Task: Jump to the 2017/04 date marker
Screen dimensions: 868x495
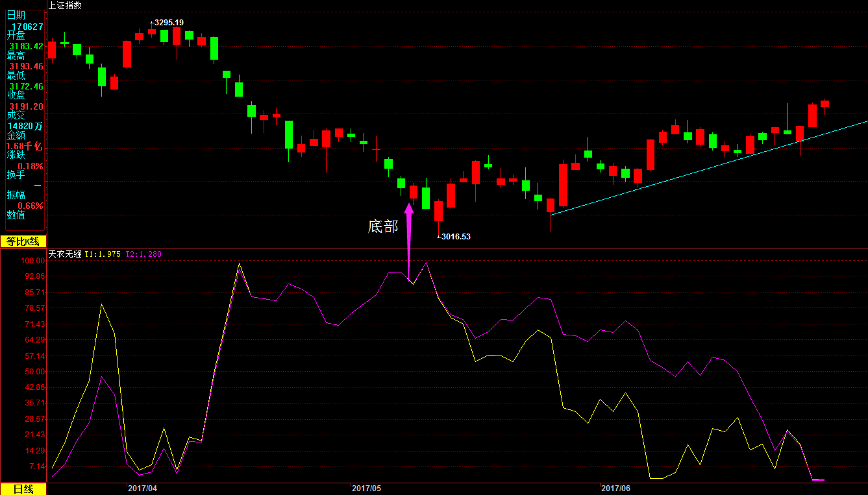Action: pyautogui.click(x=143, y=489)
